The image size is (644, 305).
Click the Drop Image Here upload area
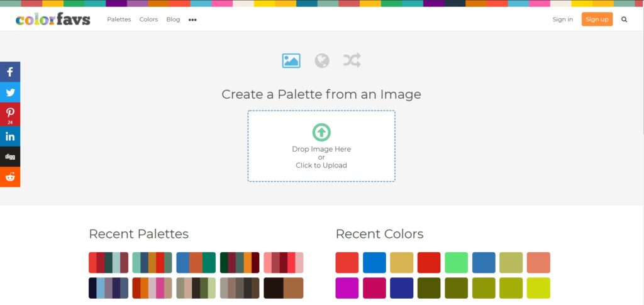tap(321, 146)
